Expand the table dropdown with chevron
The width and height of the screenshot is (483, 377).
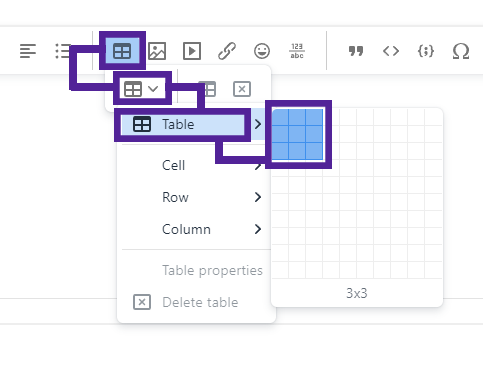142,89
